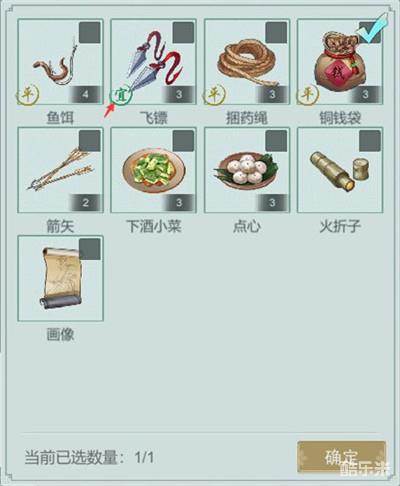This screenshot has width=400, height=486.
Task: Click the 飞镖 throwing dart item icon
Action: (153, 62)
